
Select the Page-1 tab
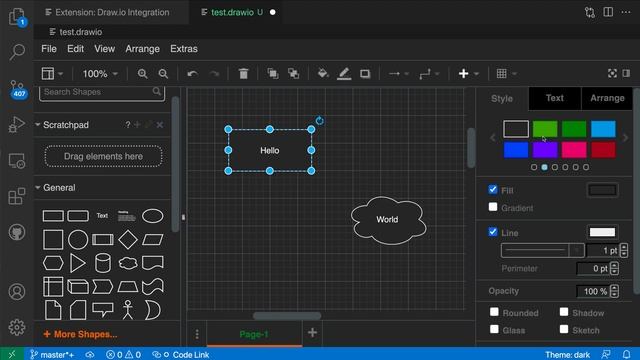(x=254, y=334)
